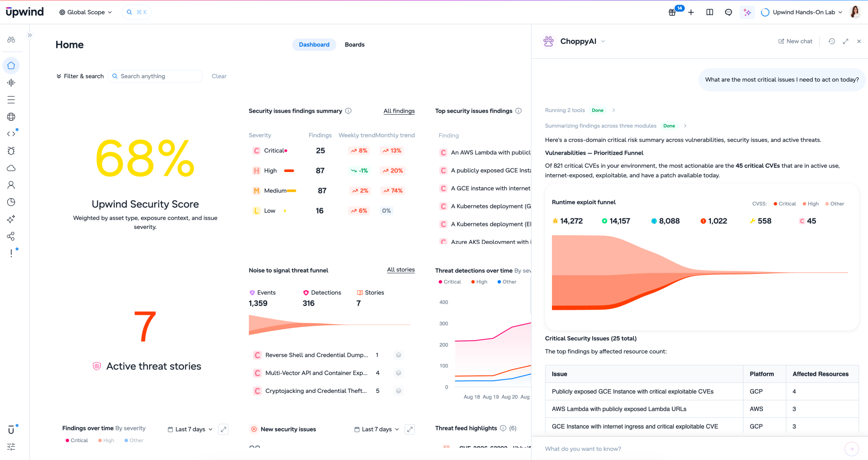The image size is (868, 460).
Task: Click the layers icon on Reverse Shell story row
Action: 399,355
